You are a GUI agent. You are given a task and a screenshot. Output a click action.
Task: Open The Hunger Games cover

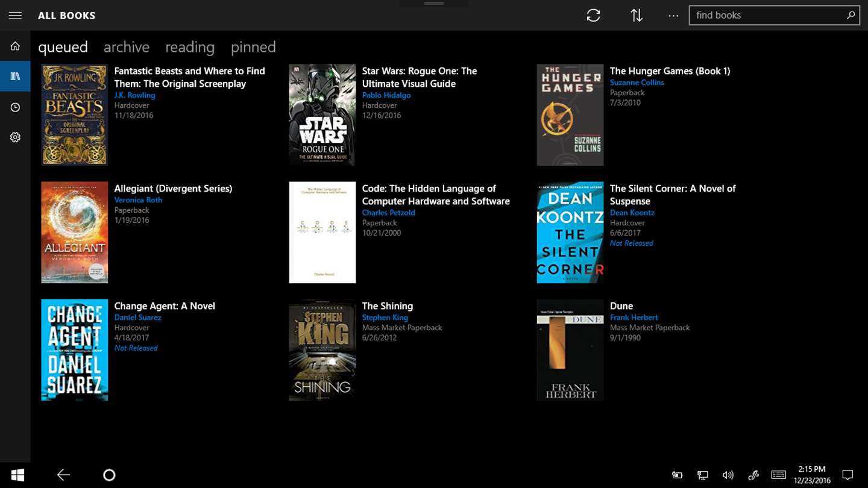tap(570, 114)
